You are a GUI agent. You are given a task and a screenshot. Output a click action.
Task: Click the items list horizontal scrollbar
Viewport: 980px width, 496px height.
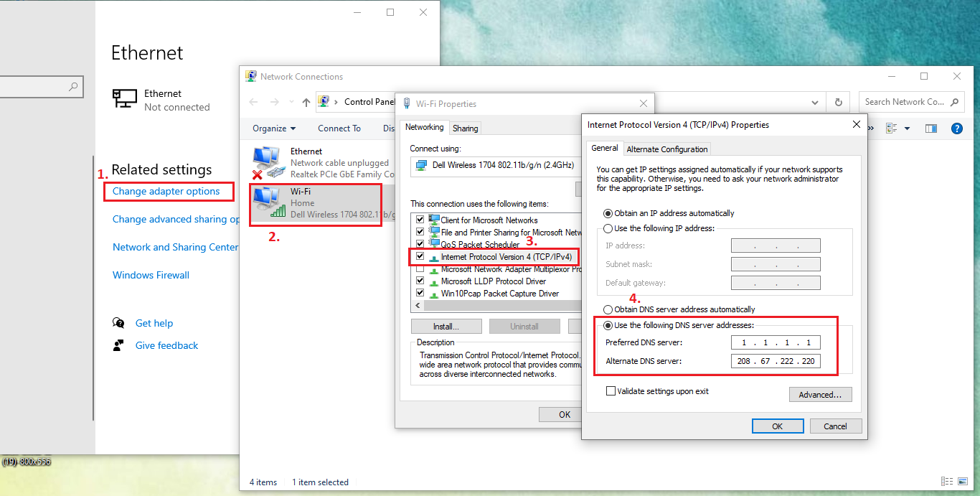(x=502, y=306)
